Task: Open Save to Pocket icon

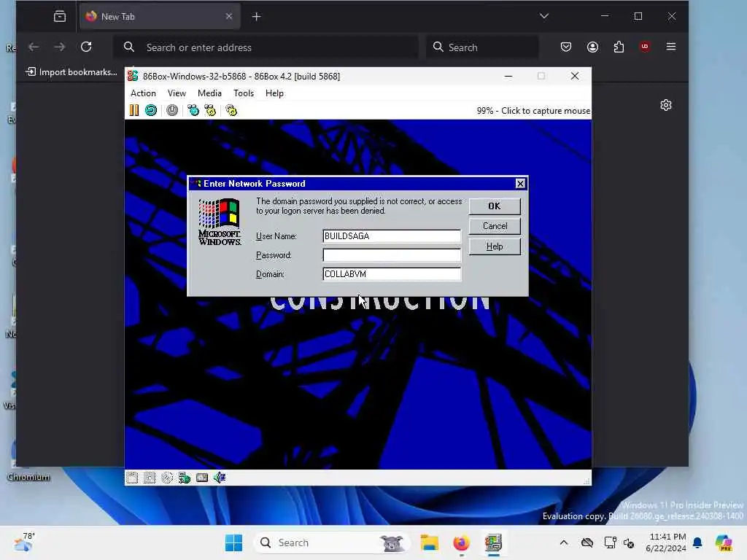Action: coord(566,47)
